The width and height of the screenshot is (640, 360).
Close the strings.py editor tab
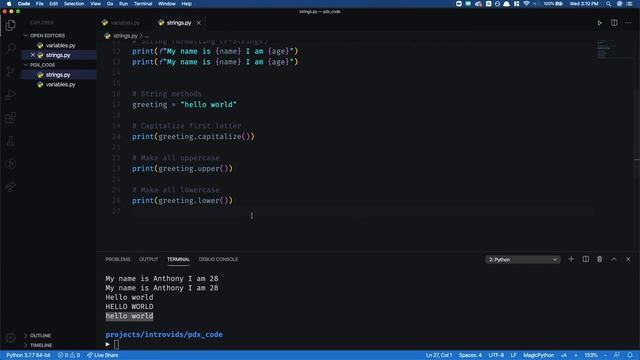pyautogui.click(x=199, y=23)
